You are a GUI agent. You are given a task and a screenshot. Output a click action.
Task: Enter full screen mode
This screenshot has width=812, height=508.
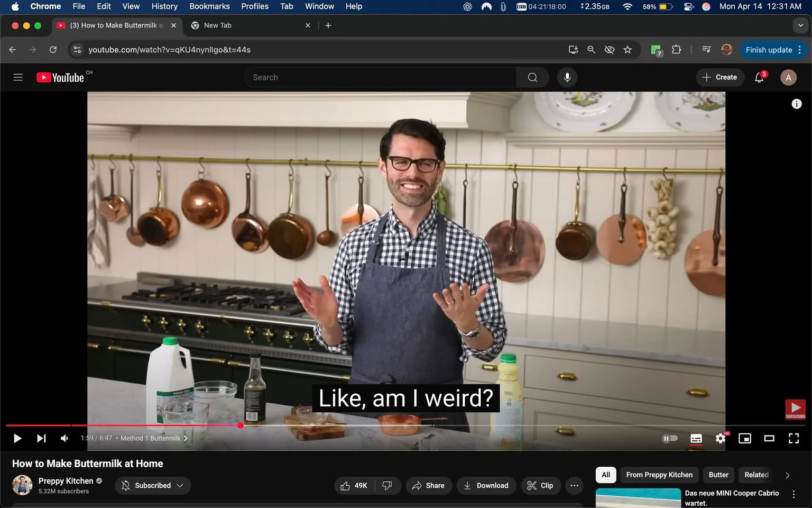click(x=793, y=438)
